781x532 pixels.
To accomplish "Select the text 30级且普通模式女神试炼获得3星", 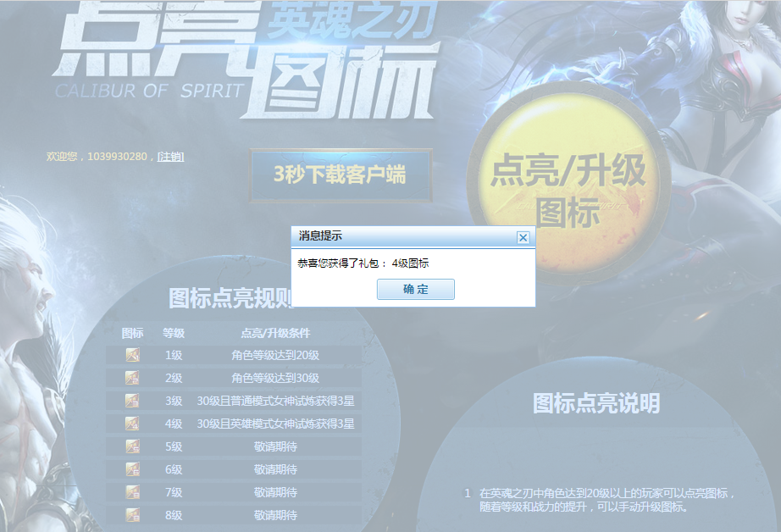I will tap(275, 401).
